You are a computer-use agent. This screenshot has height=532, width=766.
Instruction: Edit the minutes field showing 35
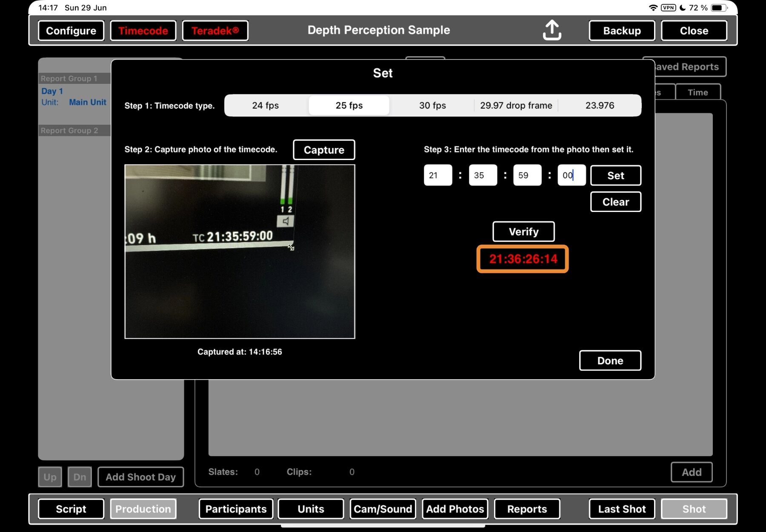pyautogui.click(x=483, y=175)
